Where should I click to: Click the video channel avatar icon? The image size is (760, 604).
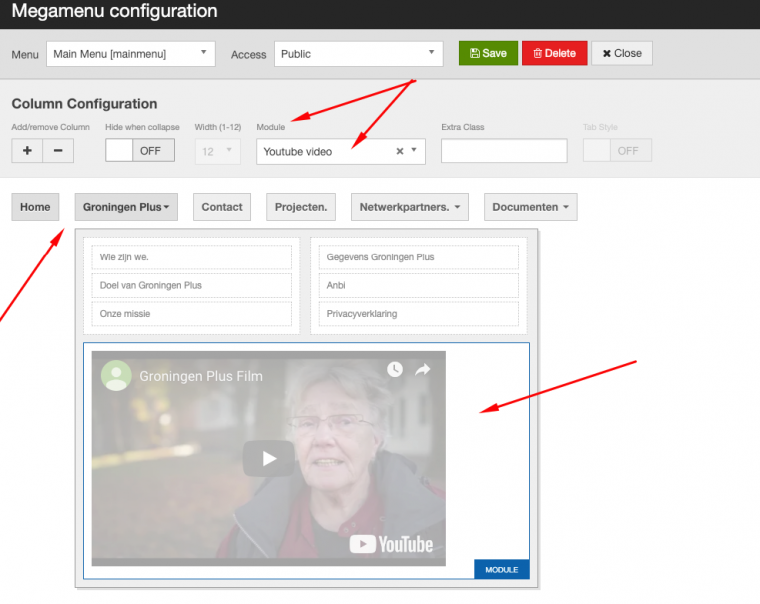pyautogui.click(x=116, y=376)
